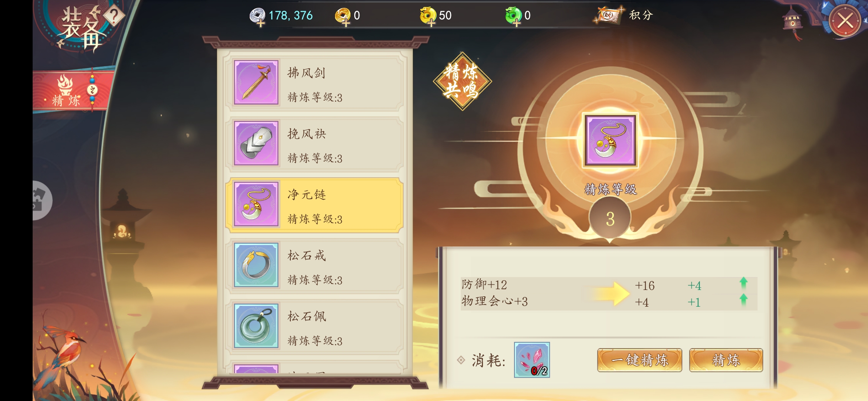Open the 积分 points ticket

coord(625,15)
